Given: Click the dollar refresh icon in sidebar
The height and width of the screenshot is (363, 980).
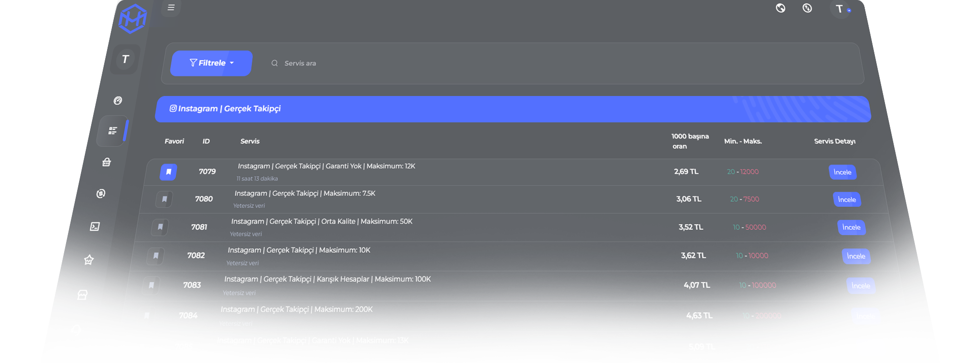Looking at the screenshot, I should tap(101, 194).
